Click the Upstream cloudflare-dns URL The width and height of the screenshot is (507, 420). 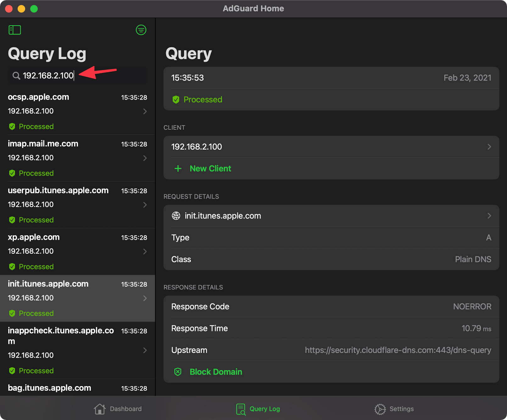[398, 350]
